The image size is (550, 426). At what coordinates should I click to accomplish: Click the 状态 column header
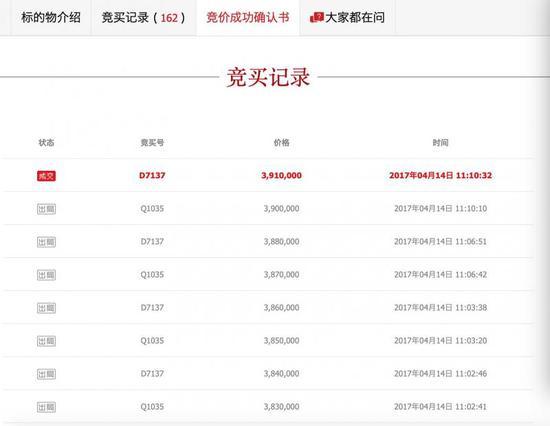click(46, 142)
